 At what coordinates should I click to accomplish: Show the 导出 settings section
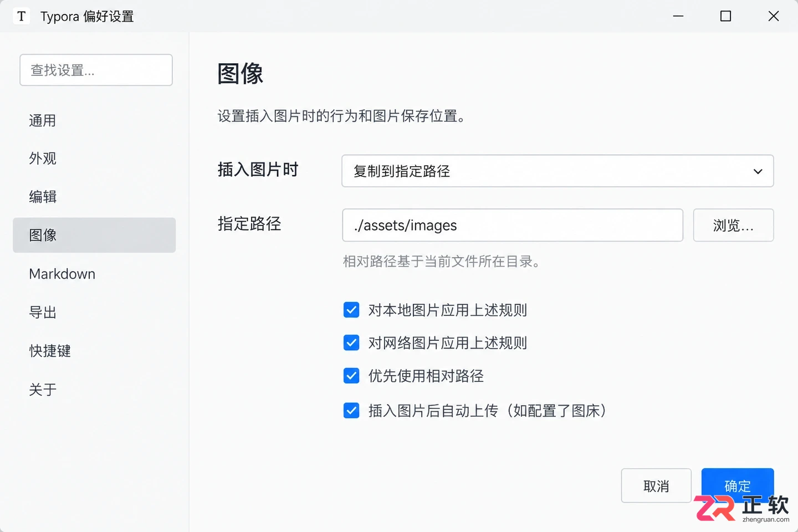click(x=94, y=313)
